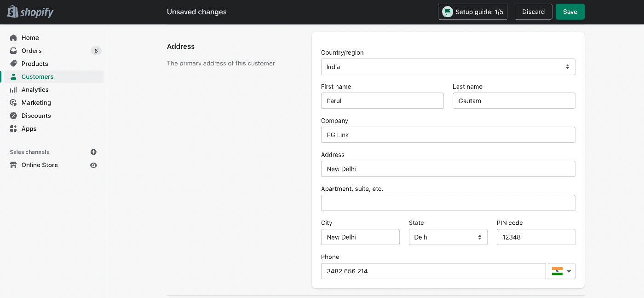Open the State dropdown showing Delhi

click(x=448, y=237)
